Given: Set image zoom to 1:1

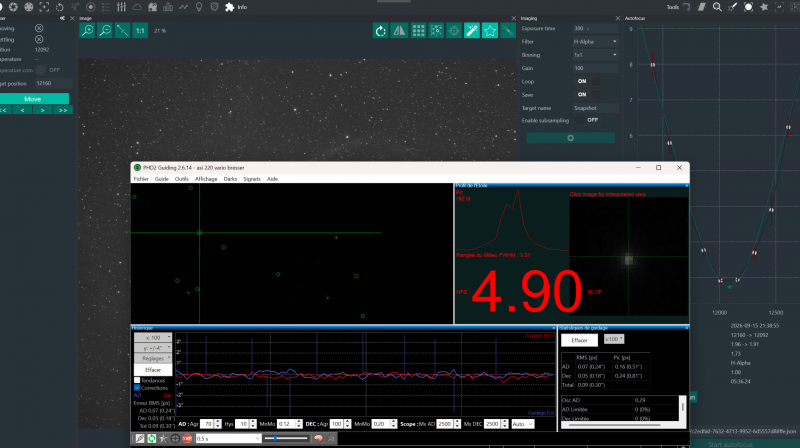Looking at the screenshot, I should (140, 31).
